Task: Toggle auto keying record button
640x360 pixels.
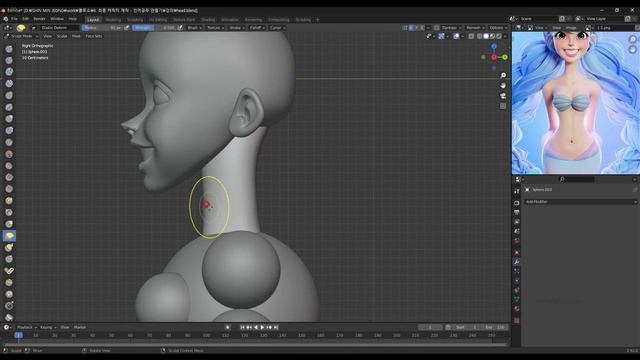Action: (228, 327)
